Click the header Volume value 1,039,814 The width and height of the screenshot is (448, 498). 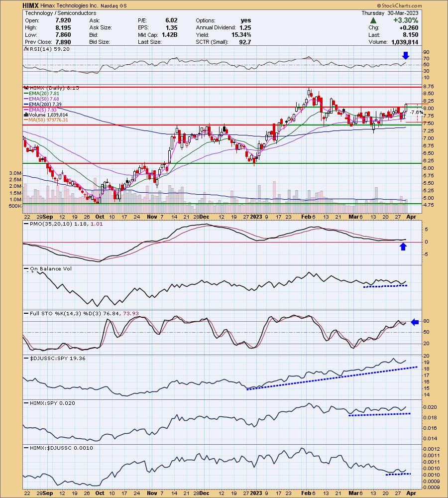click(405, 42)
